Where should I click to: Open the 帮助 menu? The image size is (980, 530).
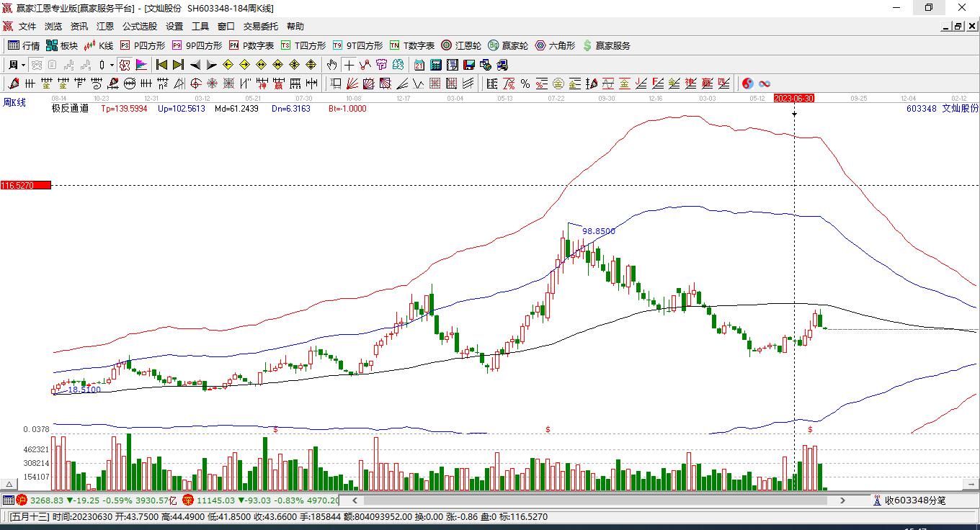pos(295,27)
